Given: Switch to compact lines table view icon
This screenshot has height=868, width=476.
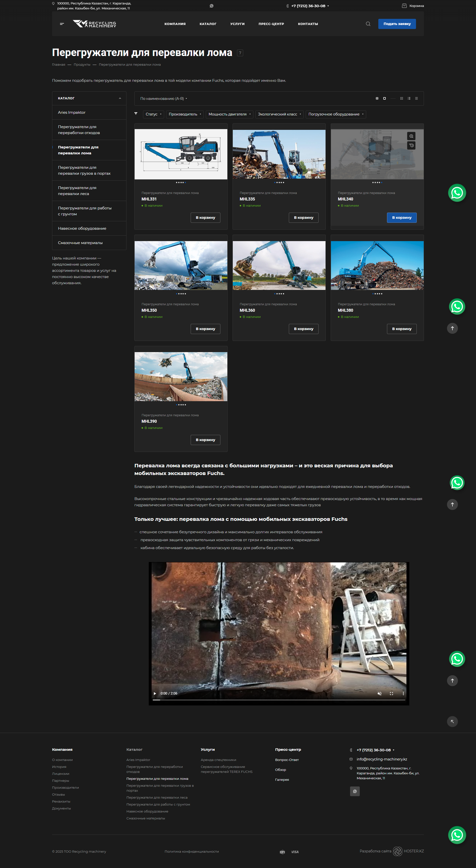Looking at the screenshot, I should click(416, 98).
